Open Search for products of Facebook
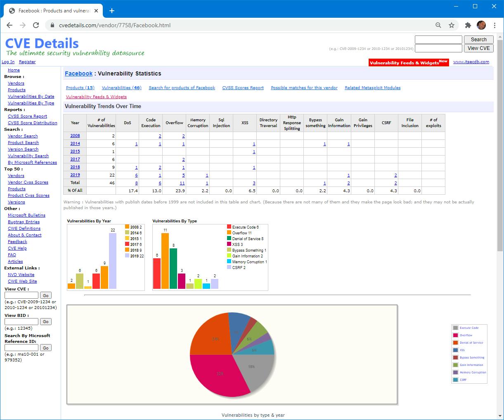This screenshot has height=420, width=504. pos(182,88)
